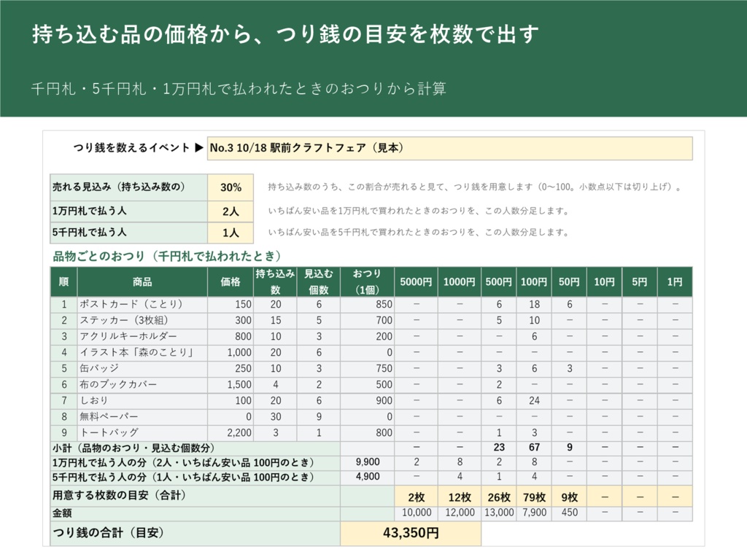Screen dimensions: 747x560
Task: Click the '79枚' total under 100円
Action: [534, 497]
